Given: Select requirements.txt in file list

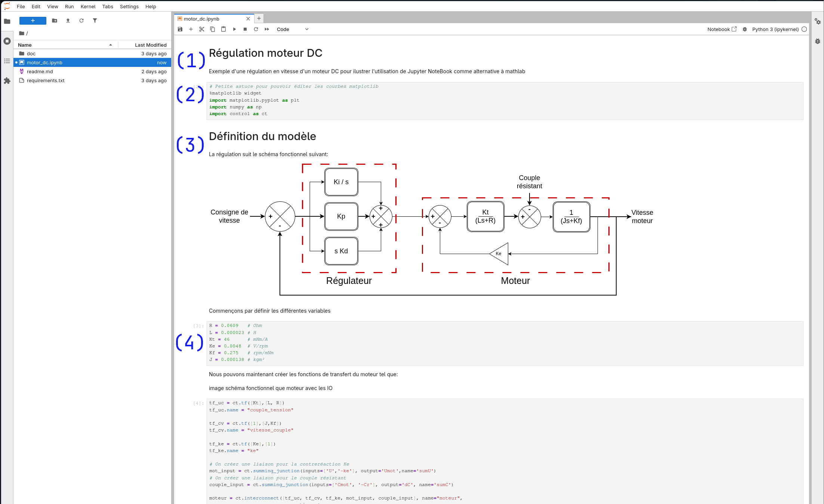Looking at the screenshot, I should tap(92, 81).
